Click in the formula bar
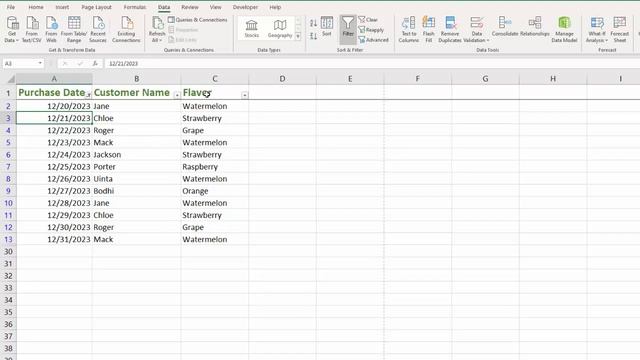 point(371,63)
